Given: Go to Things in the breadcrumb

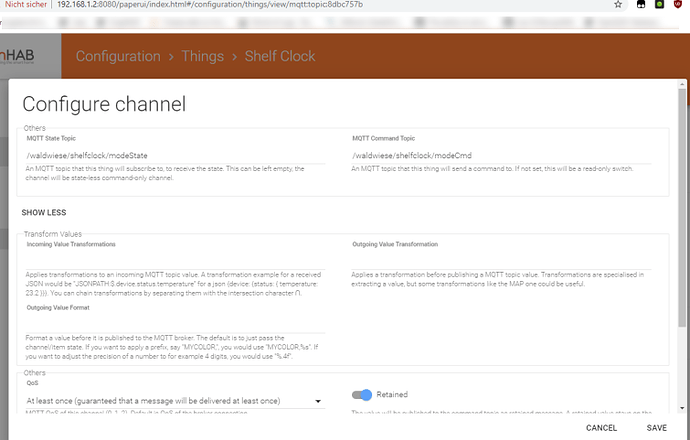Looking at the screenshot, I should (x=203, y=56).
